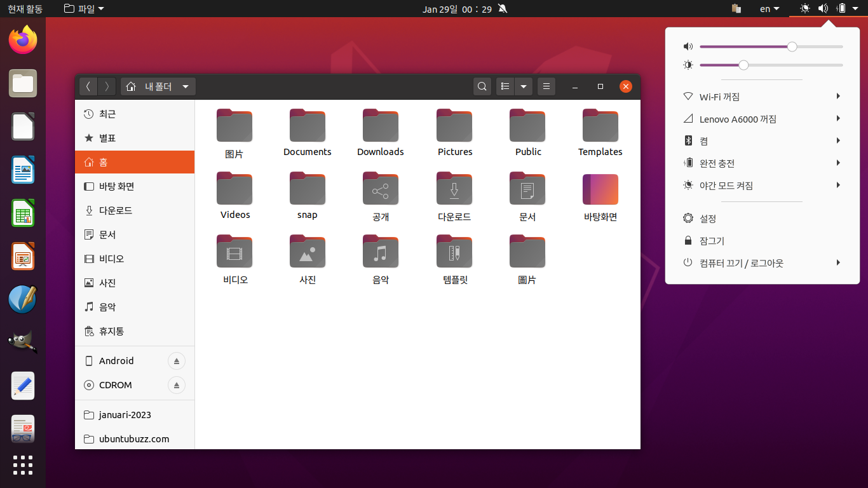Viewport: 868px width, 488px height.
Task: Show applications grid in dock
Action: point(23,465)
